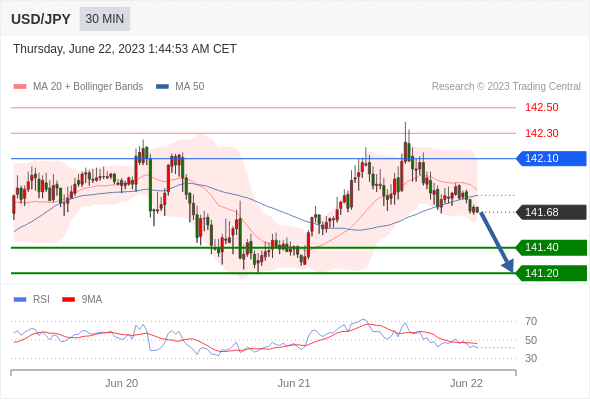590x400 pixels.
Task: Click the blue RSI legend swatch
Action: click(x=20, y=300)
